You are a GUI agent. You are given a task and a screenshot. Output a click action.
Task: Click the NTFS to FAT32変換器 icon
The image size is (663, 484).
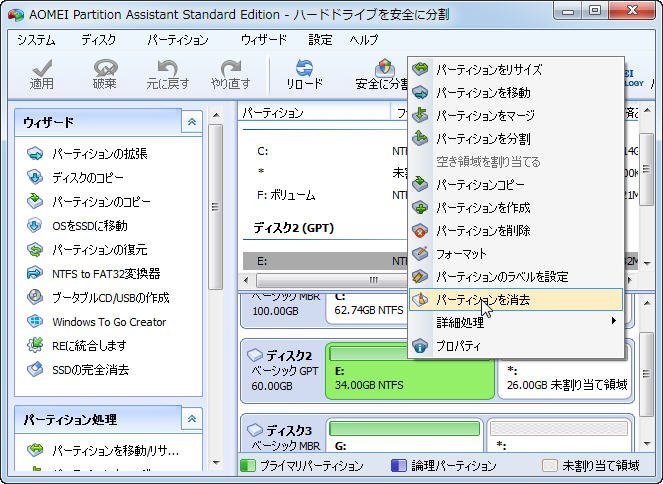coord(35,273)
